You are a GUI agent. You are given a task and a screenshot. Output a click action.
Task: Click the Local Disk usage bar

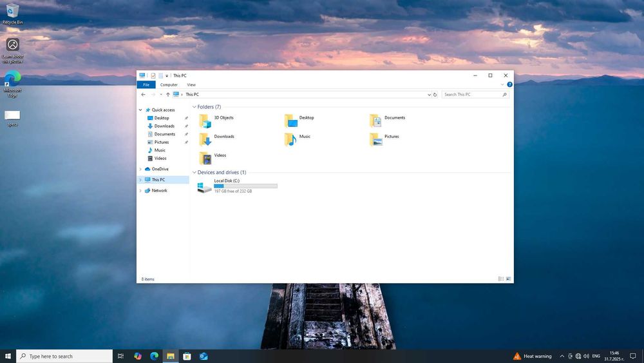245,186
